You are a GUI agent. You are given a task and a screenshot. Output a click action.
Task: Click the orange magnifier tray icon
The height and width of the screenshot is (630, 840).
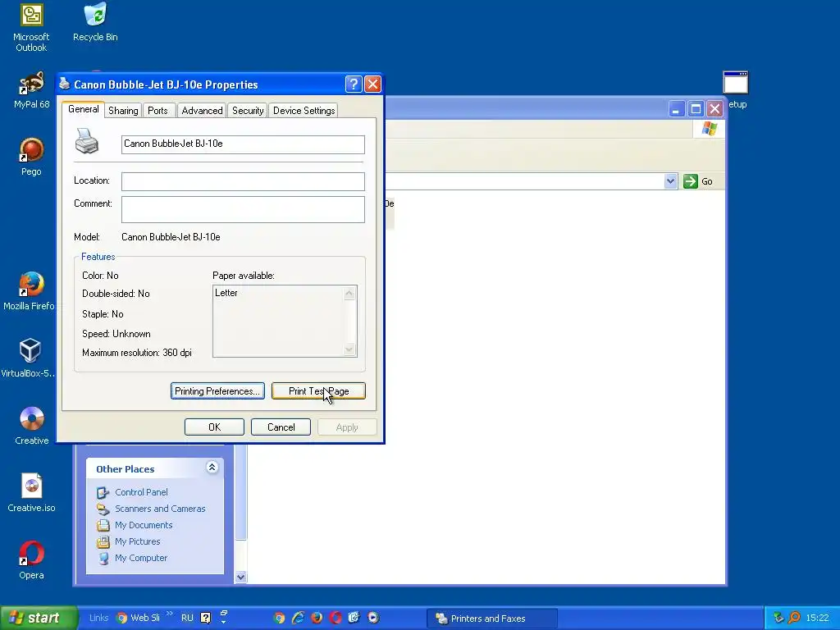point(794,618)
